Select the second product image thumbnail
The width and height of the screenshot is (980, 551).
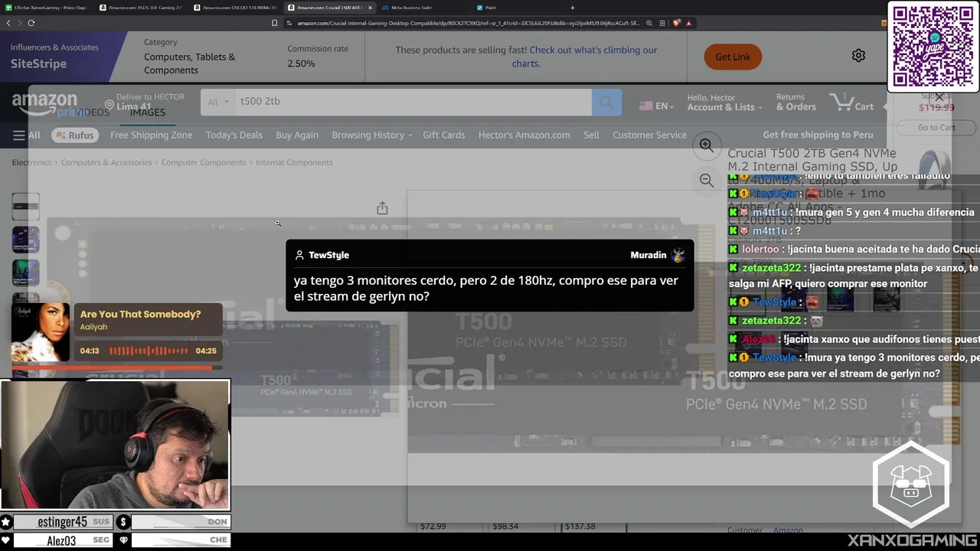click(x=25, y=239)
